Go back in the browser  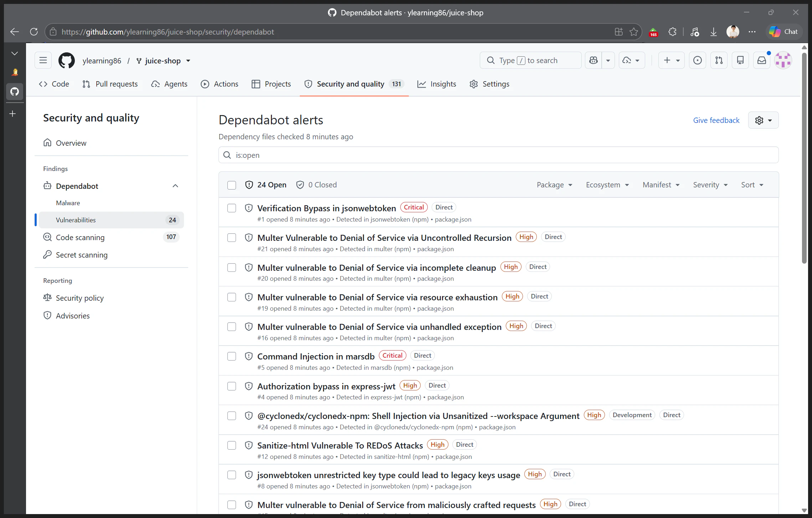(x=15, y=32)
